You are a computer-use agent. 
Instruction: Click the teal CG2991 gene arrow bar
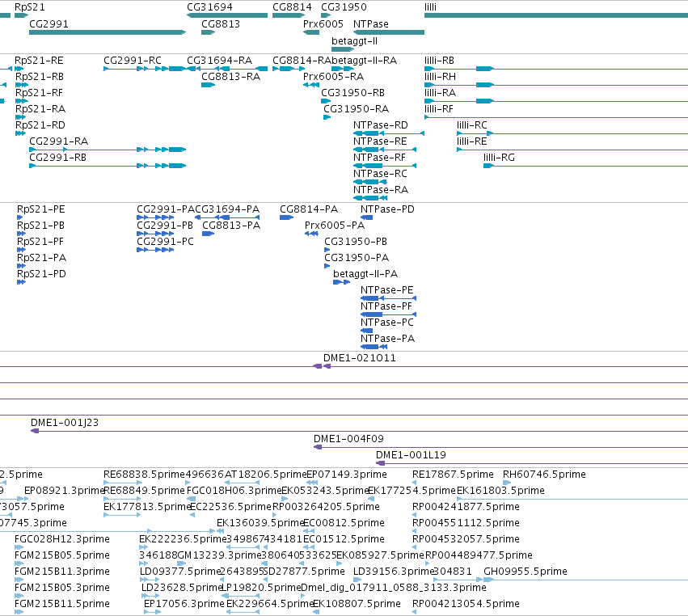(108, 32)
